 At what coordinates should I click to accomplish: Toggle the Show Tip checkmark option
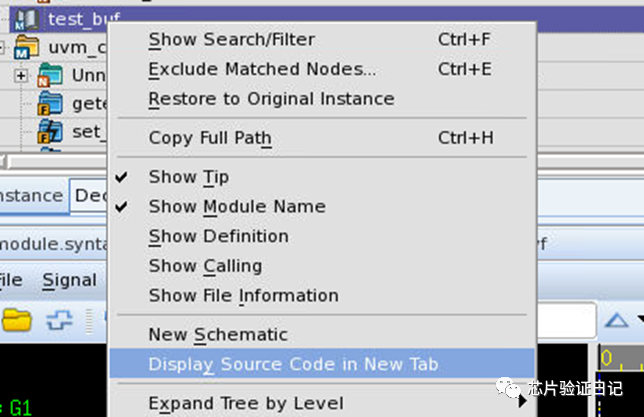pos(189,177)
